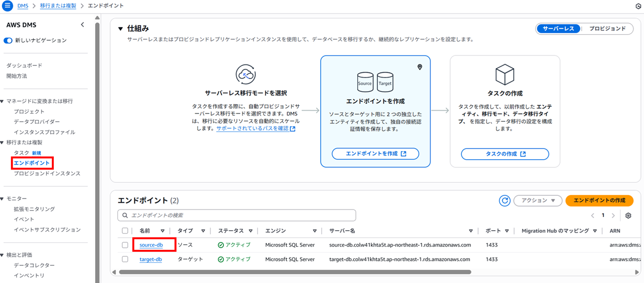Screen dimensions: 644x283
Task: Go to previous page of endpoints
Action: coord(593,216)
